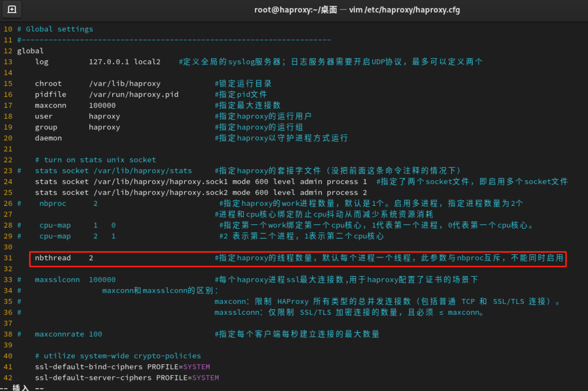
Task: Click the 'chroot' directive on line 15
Action: 48,84
